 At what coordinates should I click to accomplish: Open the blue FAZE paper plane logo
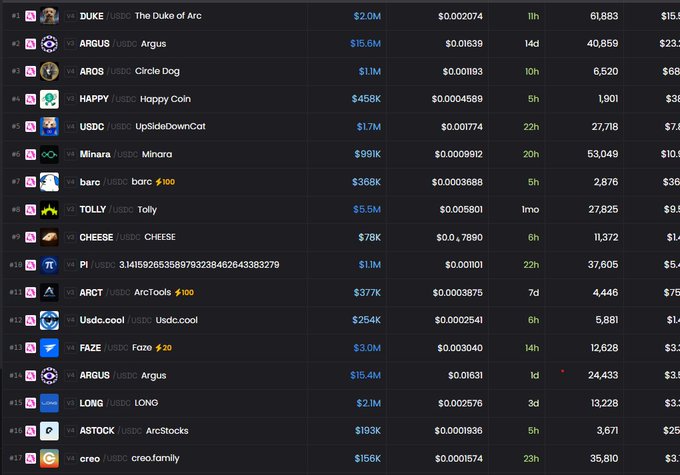coord(49,348)
